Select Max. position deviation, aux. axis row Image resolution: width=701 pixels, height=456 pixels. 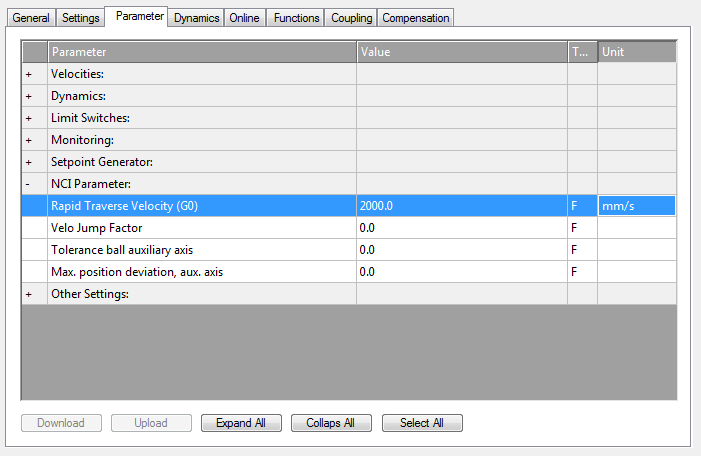349,272
